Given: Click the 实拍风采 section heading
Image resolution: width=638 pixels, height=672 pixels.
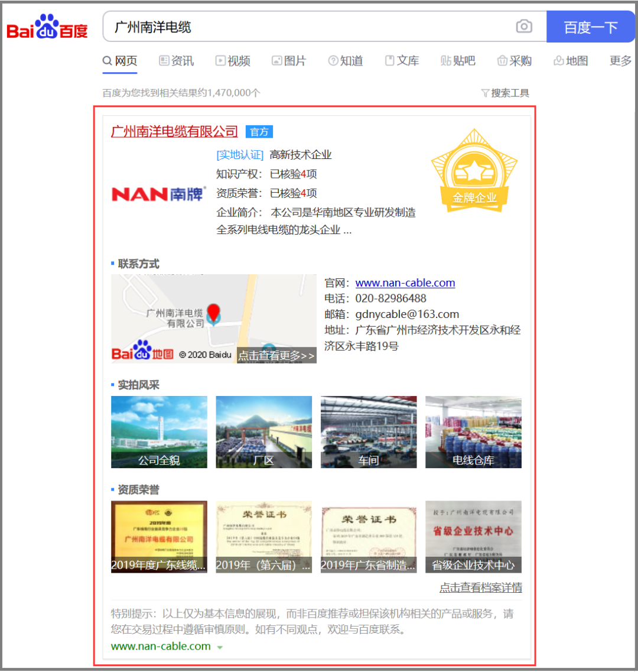Looking at the screenshot, I should pyautogui.click(x=138, y=385).
